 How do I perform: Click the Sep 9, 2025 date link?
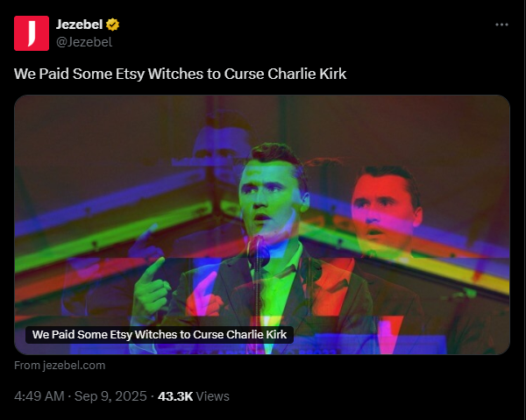click(x=110, y=396)
